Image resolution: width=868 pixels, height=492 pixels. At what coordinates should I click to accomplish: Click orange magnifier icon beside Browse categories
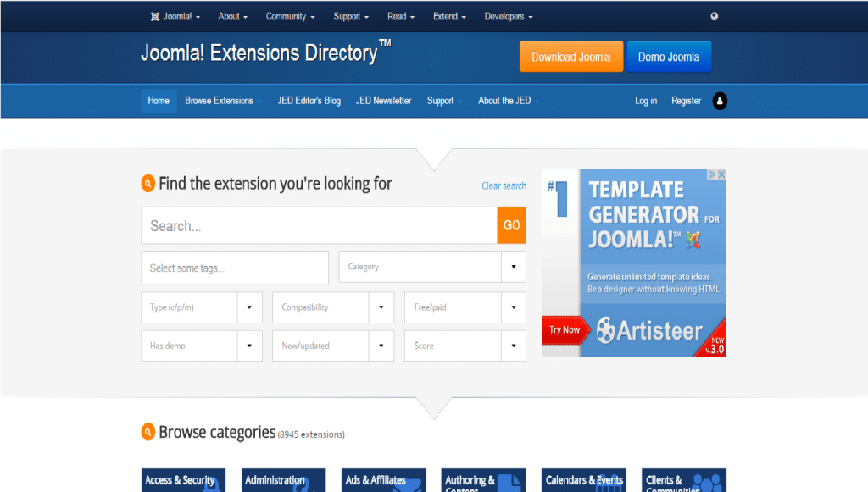point(148,432)
